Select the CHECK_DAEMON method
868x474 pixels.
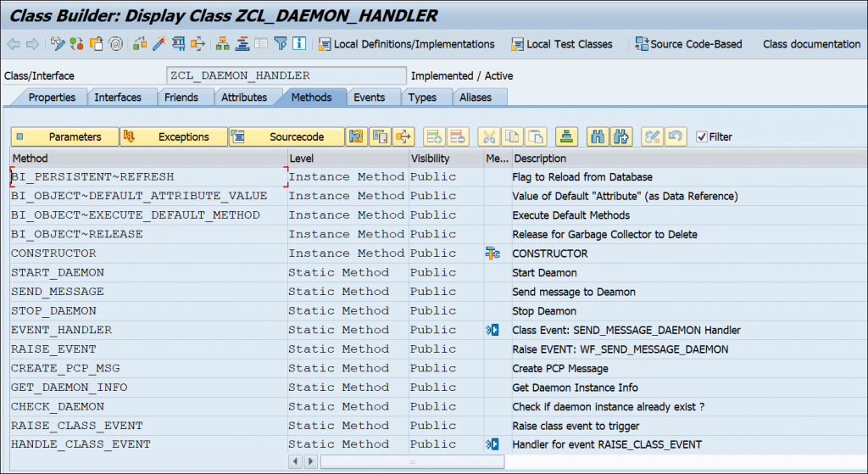coord(149,406)
